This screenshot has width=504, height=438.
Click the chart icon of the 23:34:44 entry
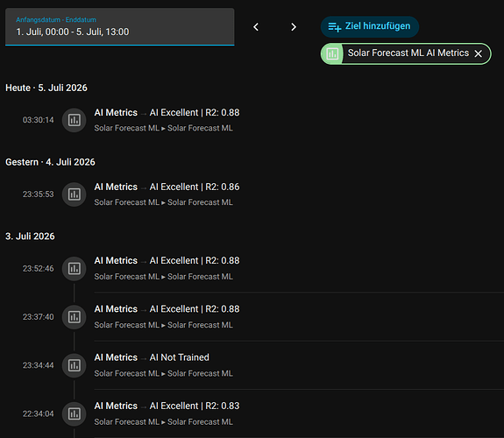pyautogui.click(x=74, y=365)
